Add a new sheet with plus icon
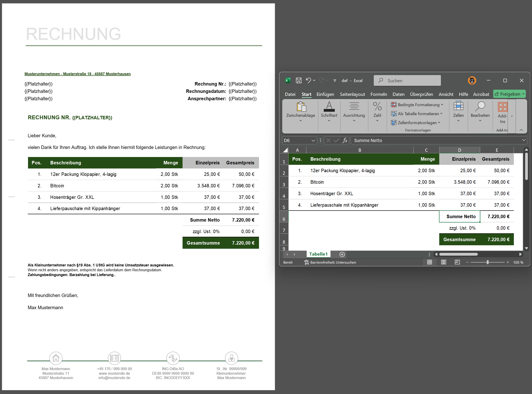This screenshot has height=394, width=532. click(342, 254)
